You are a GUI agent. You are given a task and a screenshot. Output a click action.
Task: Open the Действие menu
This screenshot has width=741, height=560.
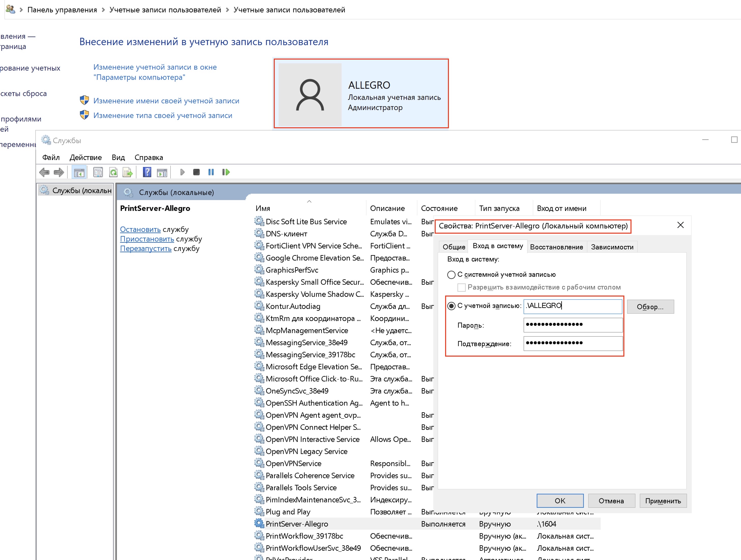point(85,157)
